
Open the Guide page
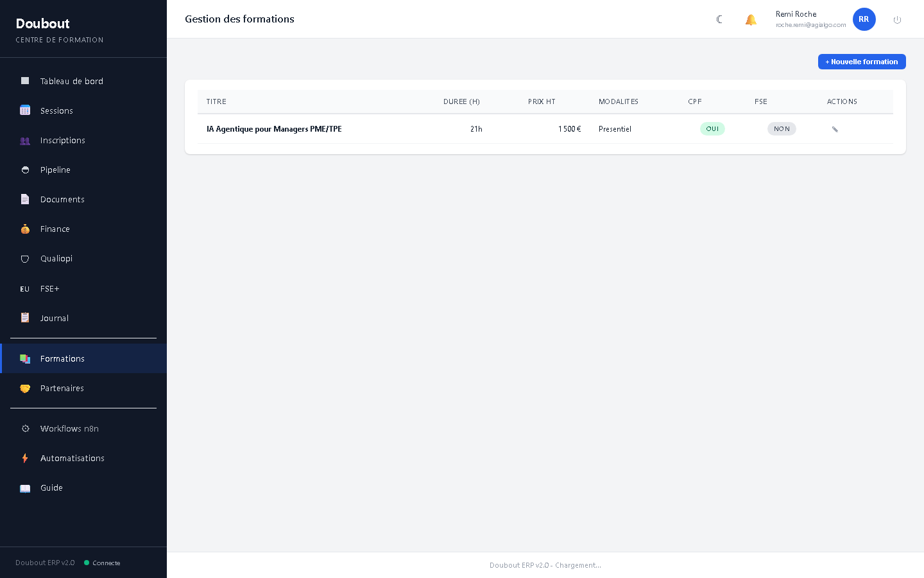click(51, 487)
